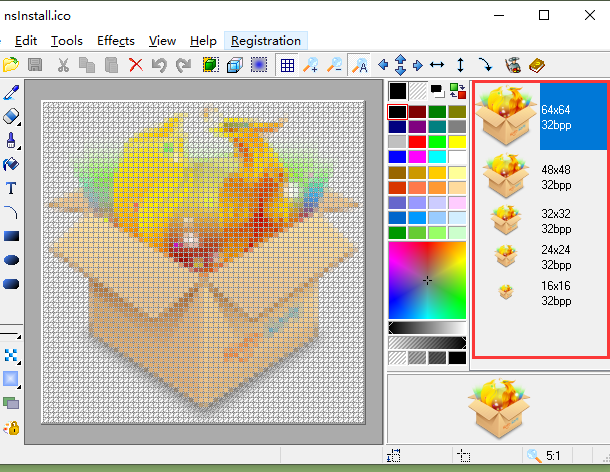This screenshot has height=472, width=610.
Task: Pick the filled Rectangle shape tool
Action: 11,236
